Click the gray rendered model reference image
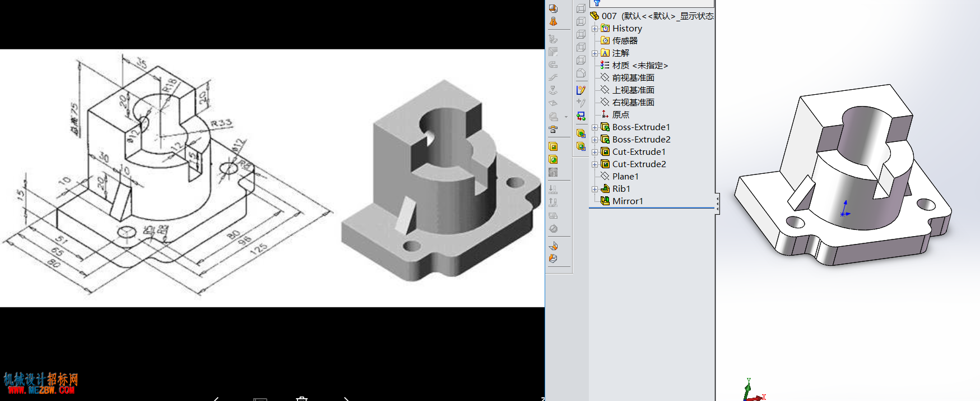Viewport: 980px width, 401px height. click(443, 179)
